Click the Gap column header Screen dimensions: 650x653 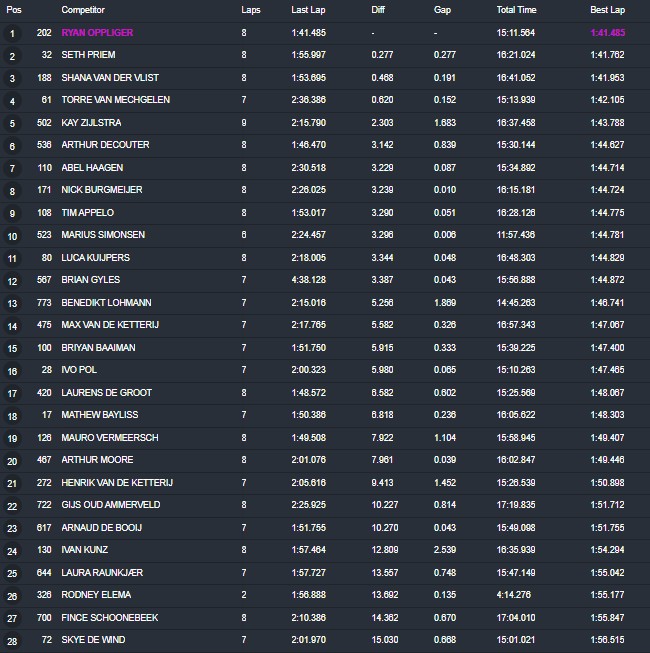pos(441,9)
